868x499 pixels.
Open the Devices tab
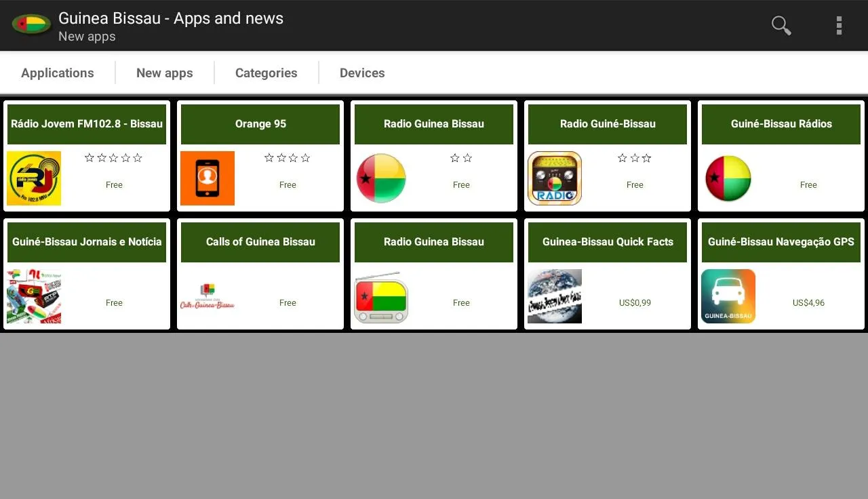[362, 73]
